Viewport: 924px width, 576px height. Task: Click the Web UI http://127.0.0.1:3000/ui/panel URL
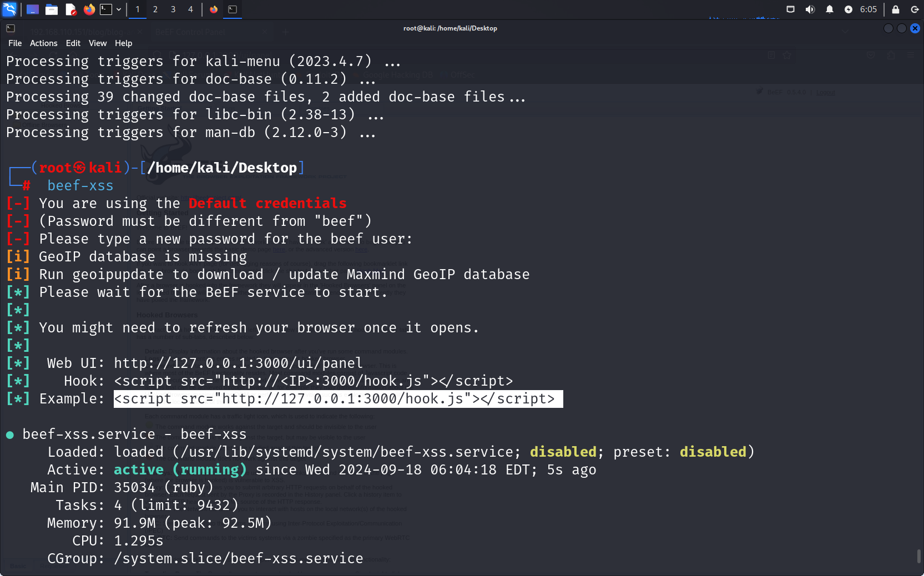point(238,363)
